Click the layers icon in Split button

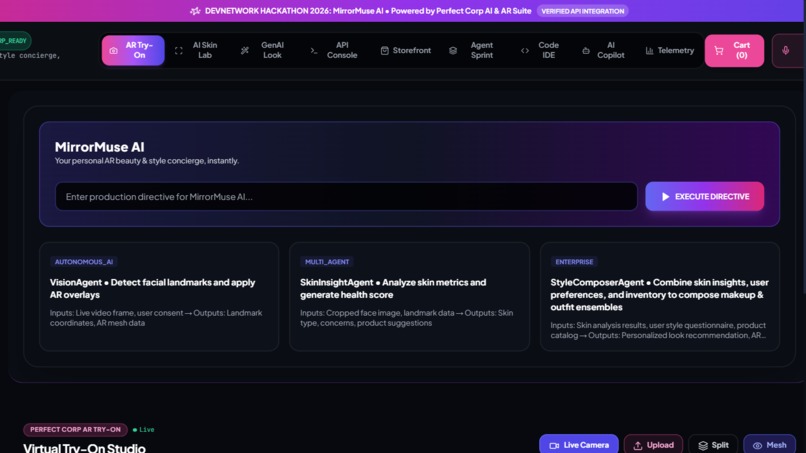tap(703, 445)
